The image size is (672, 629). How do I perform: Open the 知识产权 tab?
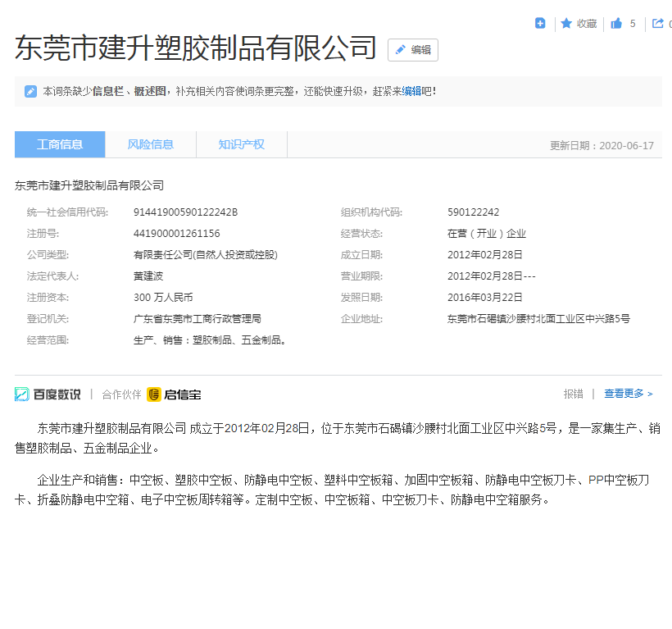click(x=241, y=144)
